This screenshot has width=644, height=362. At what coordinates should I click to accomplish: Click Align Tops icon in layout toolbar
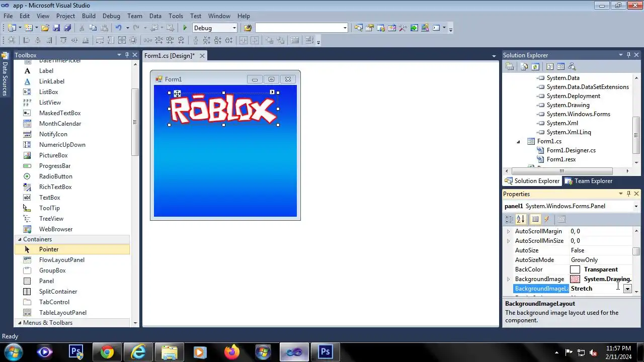pos(63,40)
